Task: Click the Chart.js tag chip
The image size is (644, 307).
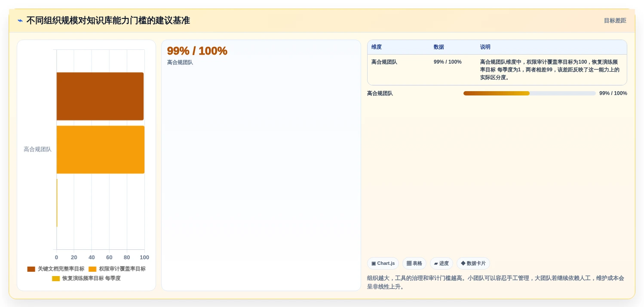Action: 383,264
